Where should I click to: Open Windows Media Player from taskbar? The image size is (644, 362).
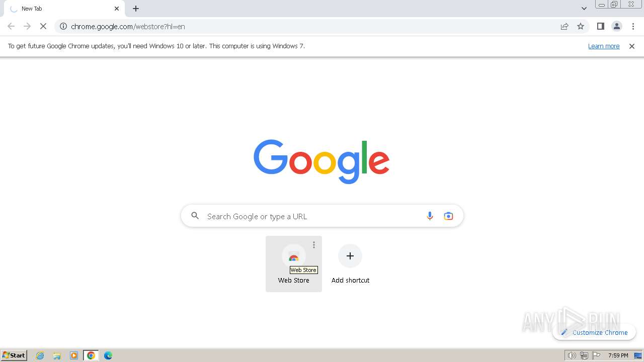pos(74,355)
